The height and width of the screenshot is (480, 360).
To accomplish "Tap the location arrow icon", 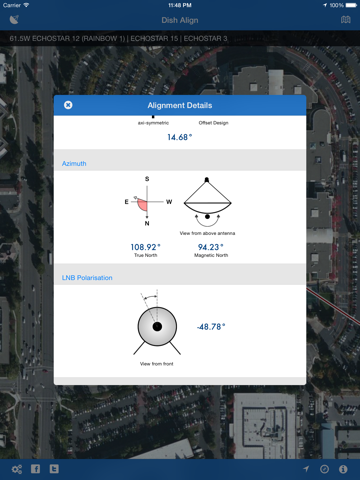I will [x=306, y=469].
